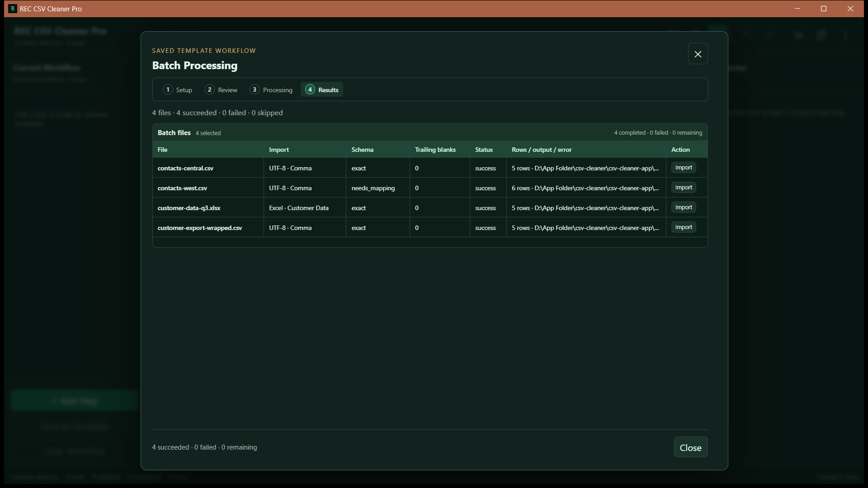This screenshot has width=868, height=488.
Task: Import the contacts-central.csv result
Action: [x=683, y=168]
